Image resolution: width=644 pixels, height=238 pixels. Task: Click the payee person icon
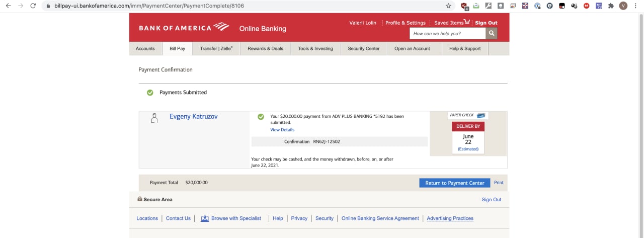pyautogui.click(x=154, y=118)
